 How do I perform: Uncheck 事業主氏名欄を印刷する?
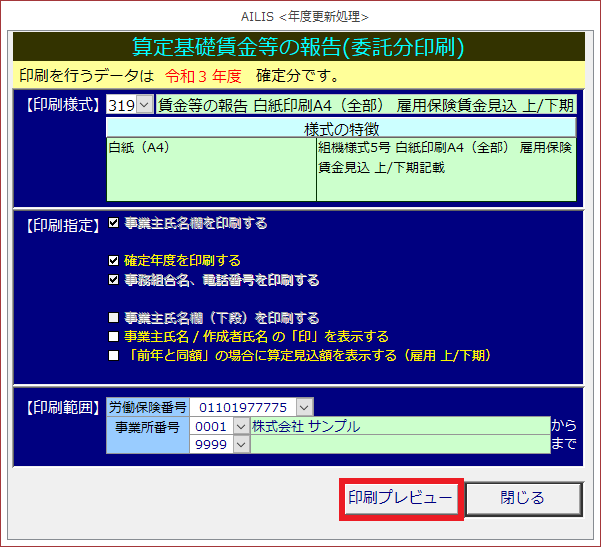tap(114, 223)
